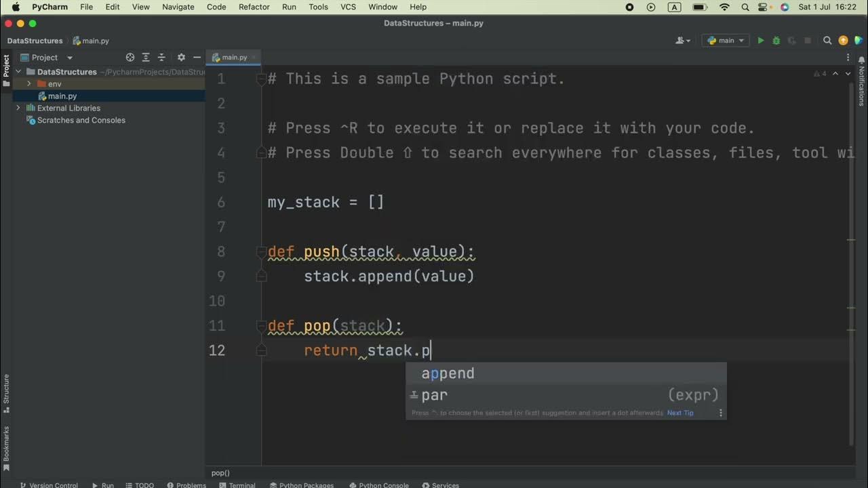Screen dimensions: 868x488
Task: Click the Run with Coverage icon
Action: click(791, 41)
